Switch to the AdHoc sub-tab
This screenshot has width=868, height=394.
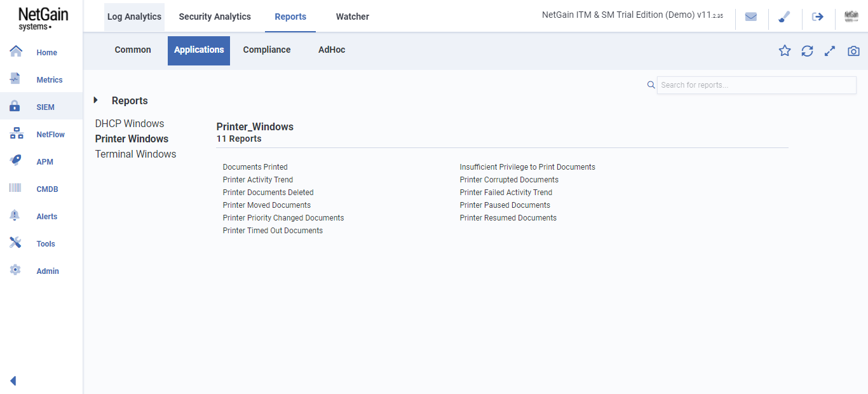point(332,50)
